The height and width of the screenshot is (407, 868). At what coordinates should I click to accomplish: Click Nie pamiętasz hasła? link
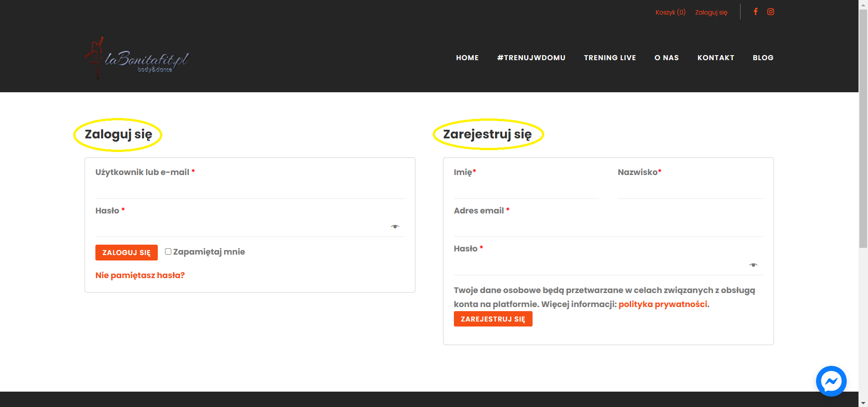tap(140, 275)
